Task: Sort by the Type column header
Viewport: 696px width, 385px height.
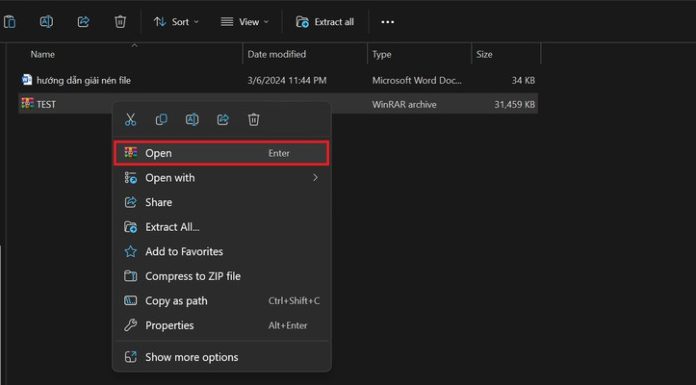Action: pyautogui.click(x=382, y=54)
